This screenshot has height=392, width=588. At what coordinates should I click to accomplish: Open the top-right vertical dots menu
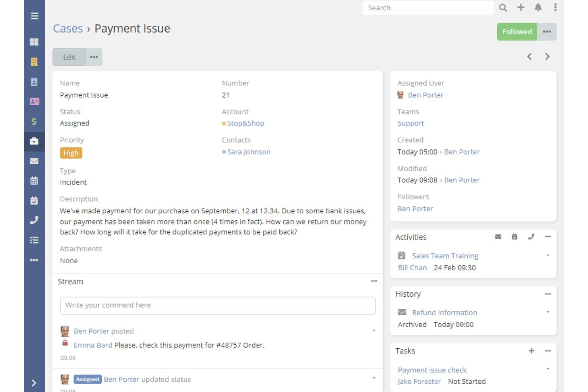point(555,7)
